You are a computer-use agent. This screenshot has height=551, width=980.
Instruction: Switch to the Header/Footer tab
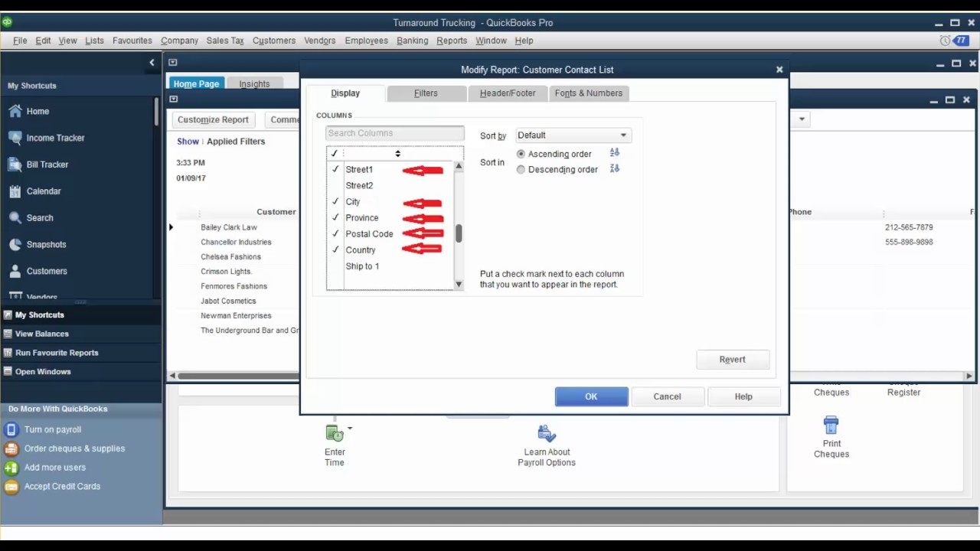point(508,93)
